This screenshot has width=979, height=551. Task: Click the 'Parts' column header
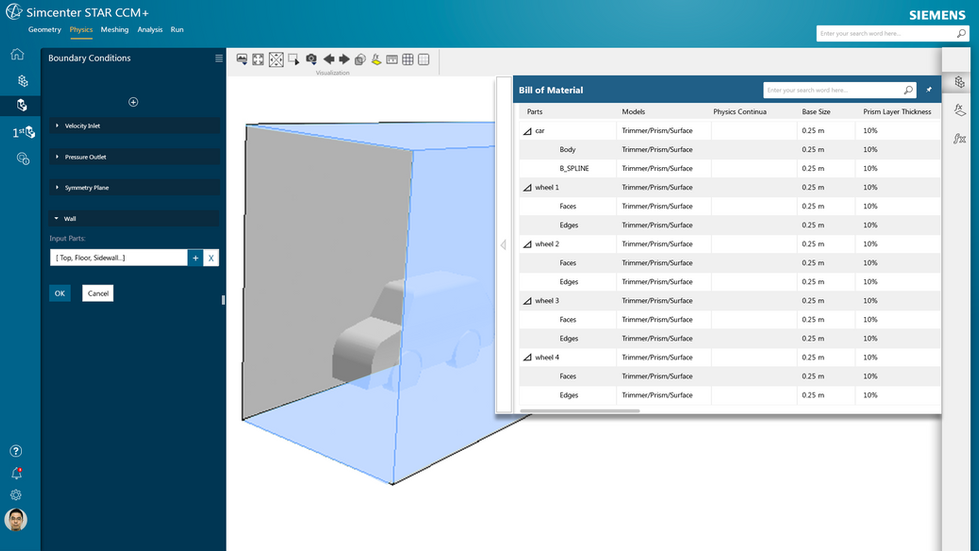pyautogui.click(x=534, y=112)
